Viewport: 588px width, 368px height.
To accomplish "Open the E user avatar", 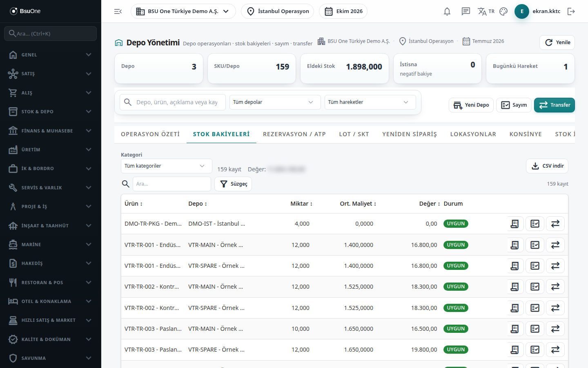I will 522,11.
